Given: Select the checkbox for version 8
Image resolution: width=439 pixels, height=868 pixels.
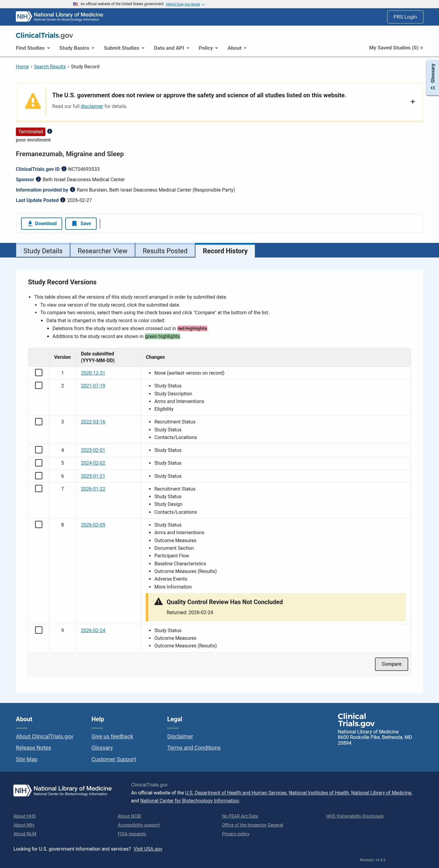Looking at the screenshot, I should tap(39, 525).
